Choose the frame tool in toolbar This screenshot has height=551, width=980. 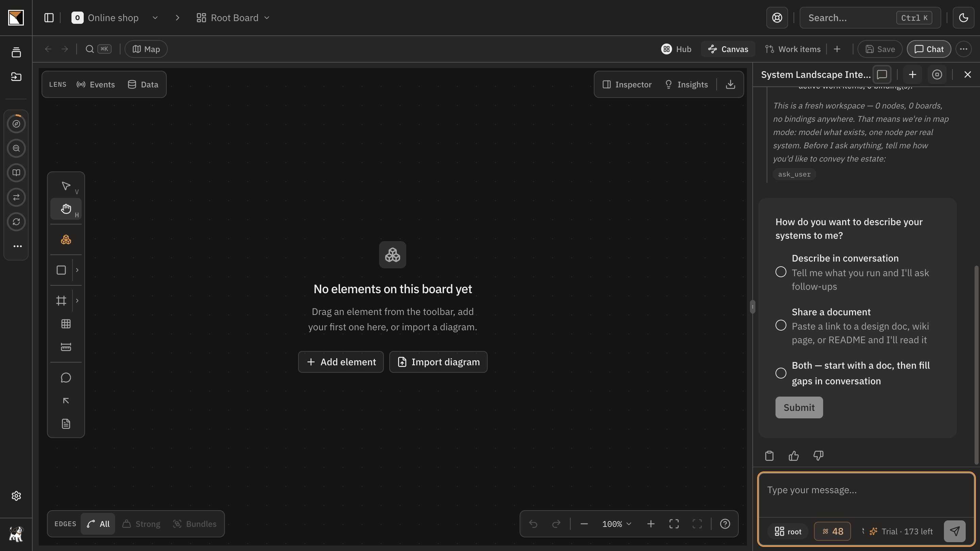click(x=61, y=300)
